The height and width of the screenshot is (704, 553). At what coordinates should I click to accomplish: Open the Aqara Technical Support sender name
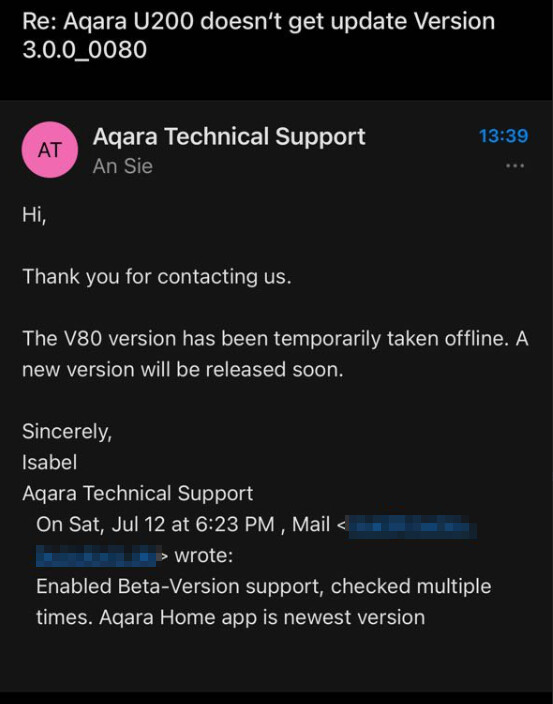pos(229,136)
